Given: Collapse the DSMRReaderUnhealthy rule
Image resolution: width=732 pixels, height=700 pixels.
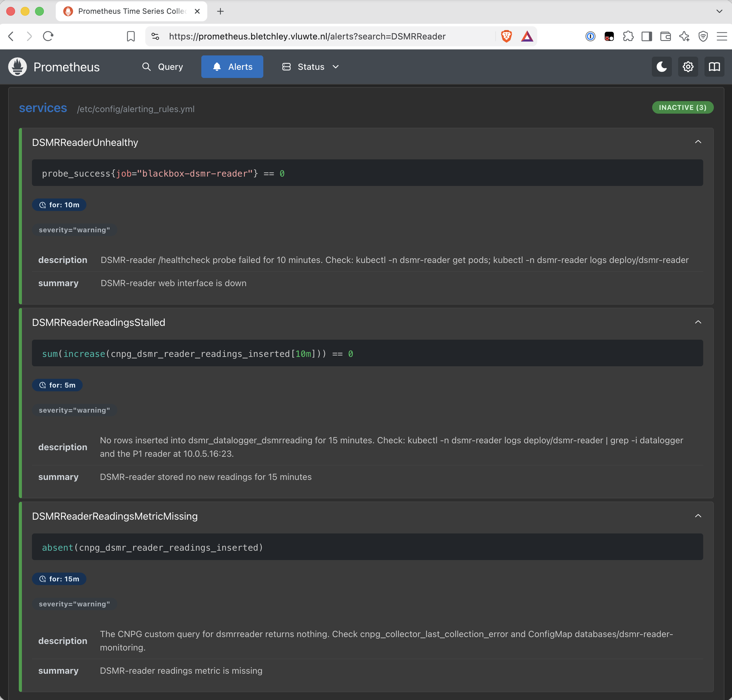Looking at the screenshot, I should [x=698, y=142].
